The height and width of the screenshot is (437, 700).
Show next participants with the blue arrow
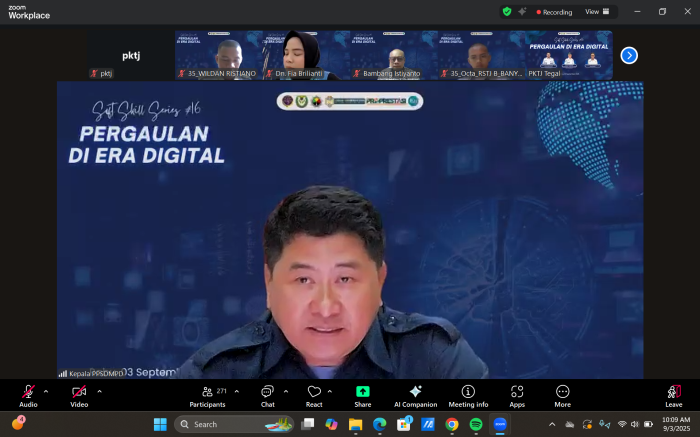coord(629,55)
